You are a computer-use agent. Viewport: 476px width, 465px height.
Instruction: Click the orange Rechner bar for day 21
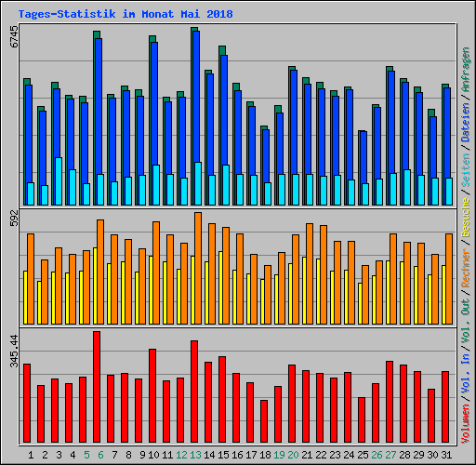click(x=310, y=273)
